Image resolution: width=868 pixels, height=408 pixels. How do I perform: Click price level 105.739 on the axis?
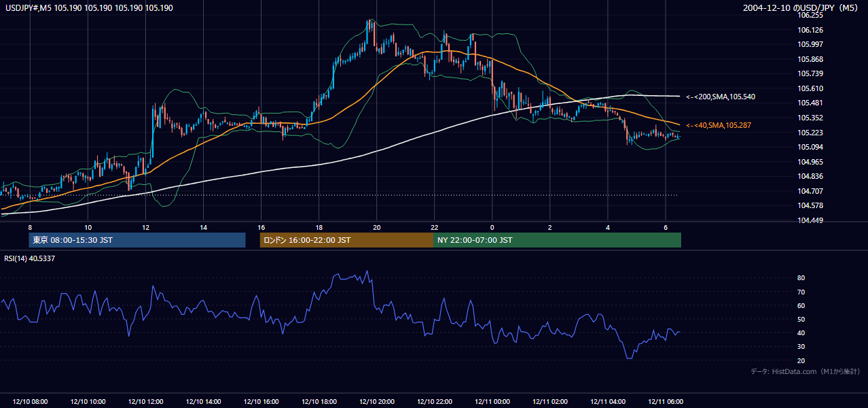(x=811, y=73)
